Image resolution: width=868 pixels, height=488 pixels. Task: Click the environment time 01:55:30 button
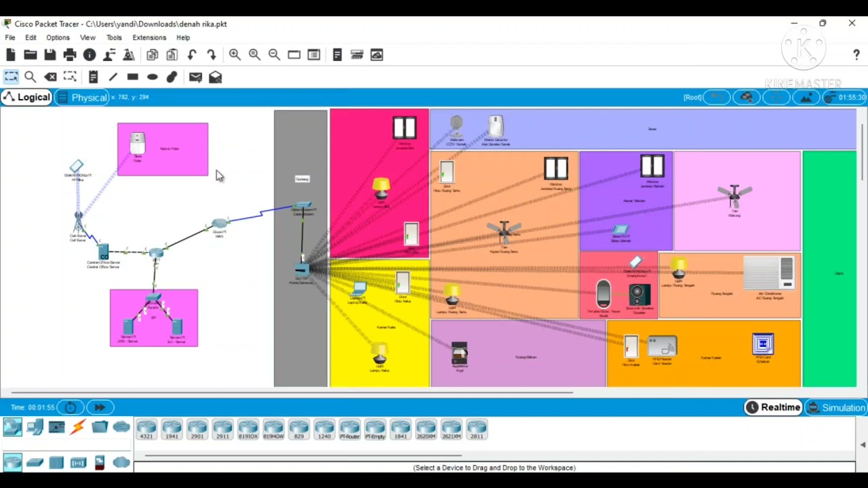[844, 98]
